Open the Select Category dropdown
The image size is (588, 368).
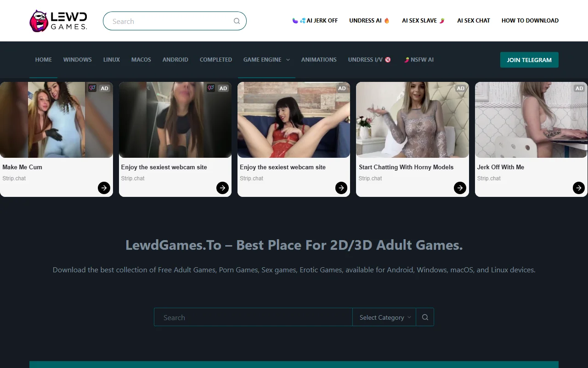pos(384,317)
